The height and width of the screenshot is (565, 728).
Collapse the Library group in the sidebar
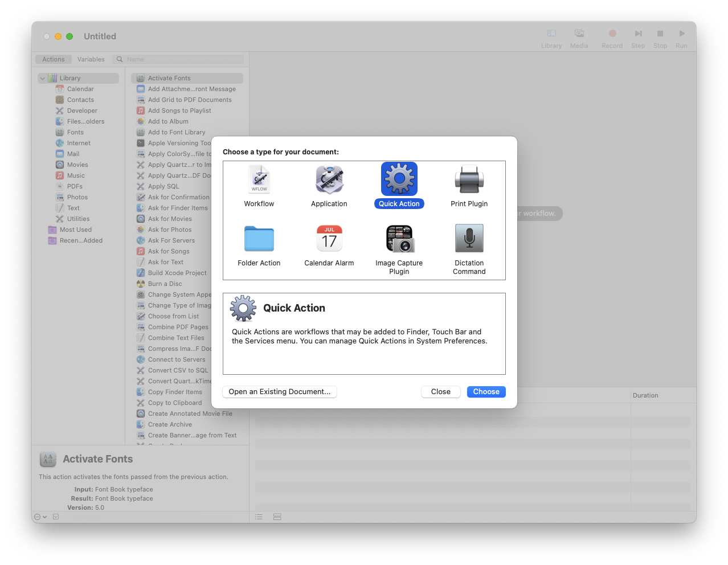click(x=42, y=78)
